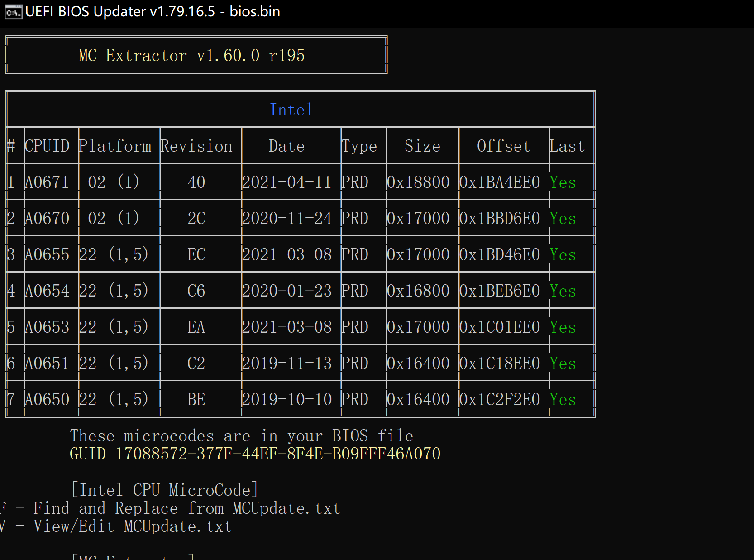Click offset 0x1BEB6E0
754x560 pixels.
[500, 291]
